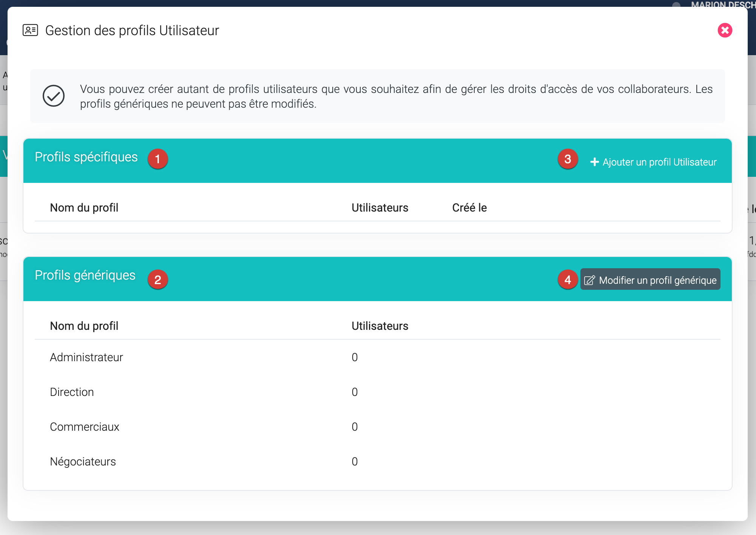Image resolution: width=756 pixels, height=535 pixels.
Task: Click Modifier un profil générique button
Action: click(650, 280)
